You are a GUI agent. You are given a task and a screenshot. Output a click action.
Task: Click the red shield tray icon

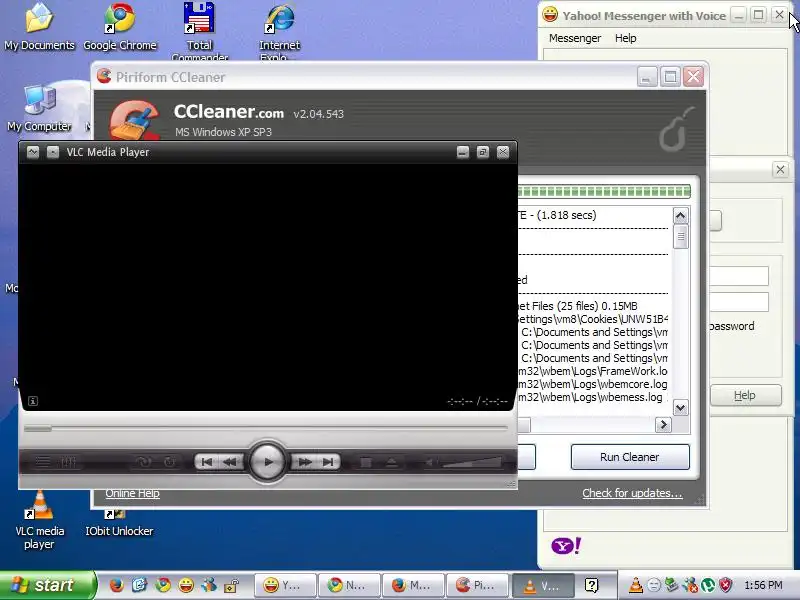[x=726, y=585]
